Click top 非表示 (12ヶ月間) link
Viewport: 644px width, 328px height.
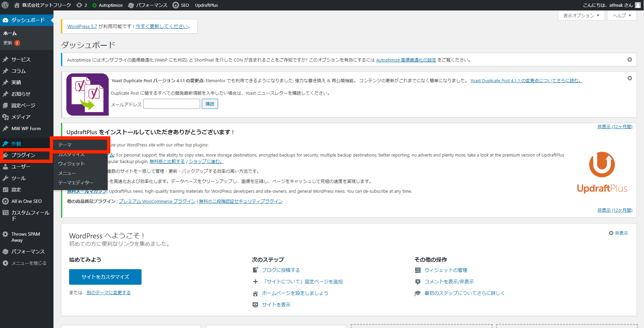pos(615,126)
